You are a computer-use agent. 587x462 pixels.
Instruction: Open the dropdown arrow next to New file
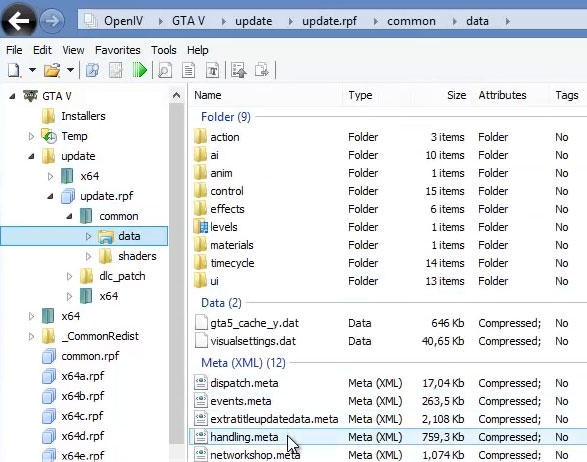click(x=33, y=70)
